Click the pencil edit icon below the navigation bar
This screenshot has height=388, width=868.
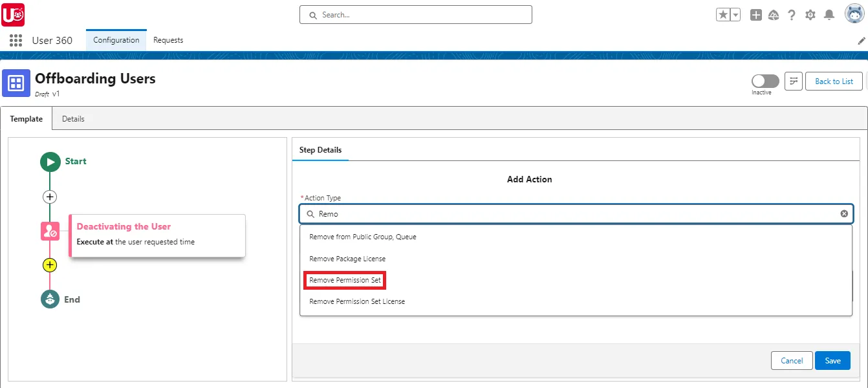click(x=861, y=40)
